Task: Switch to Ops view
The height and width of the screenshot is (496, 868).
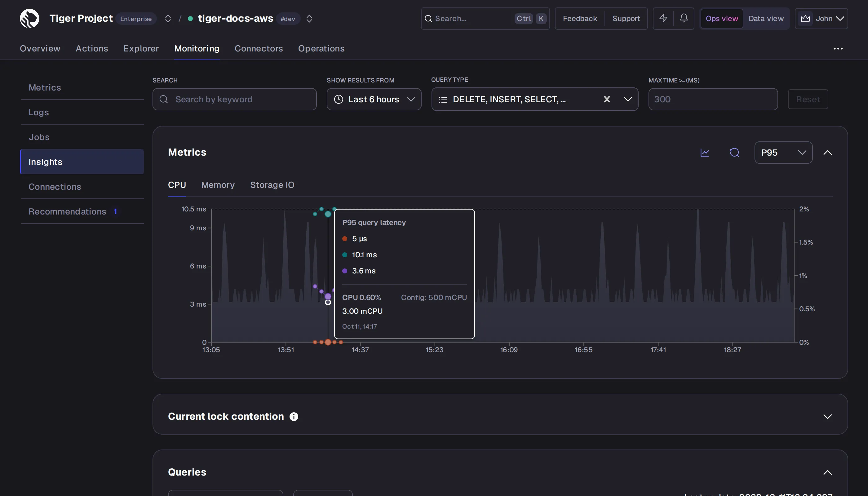Action: pyautogui.click(x=721, y=18)
